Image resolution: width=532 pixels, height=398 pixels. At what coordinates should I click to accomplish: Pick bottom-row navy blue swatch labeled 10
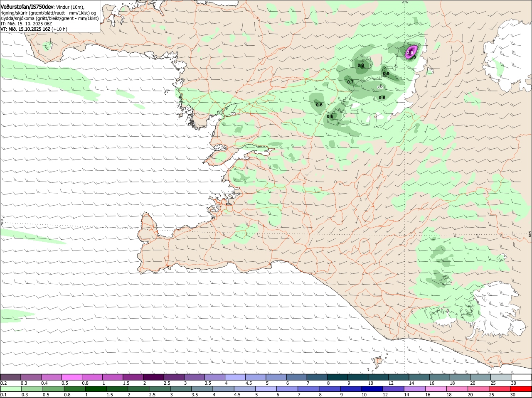tap(373, 388)
